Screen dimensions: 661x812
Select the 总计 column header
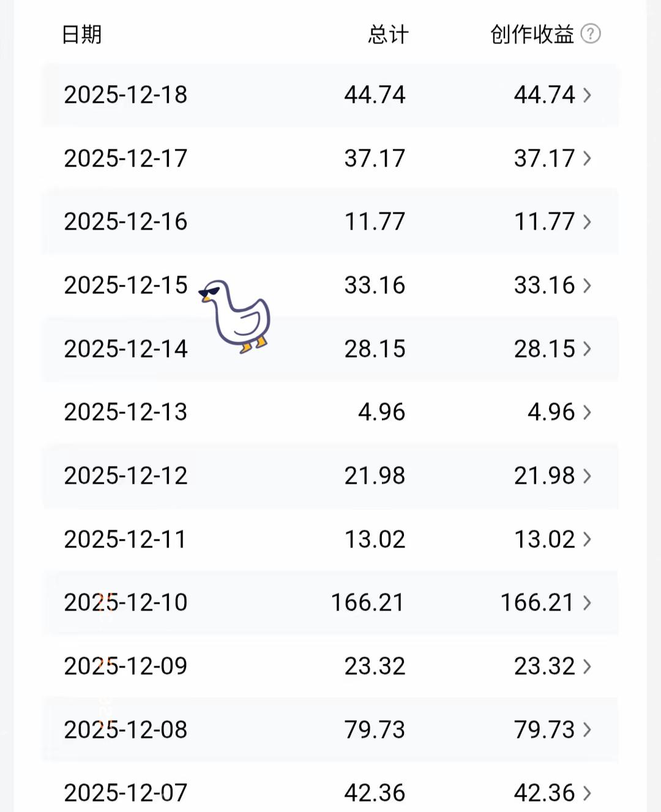(x=388, y=34)
